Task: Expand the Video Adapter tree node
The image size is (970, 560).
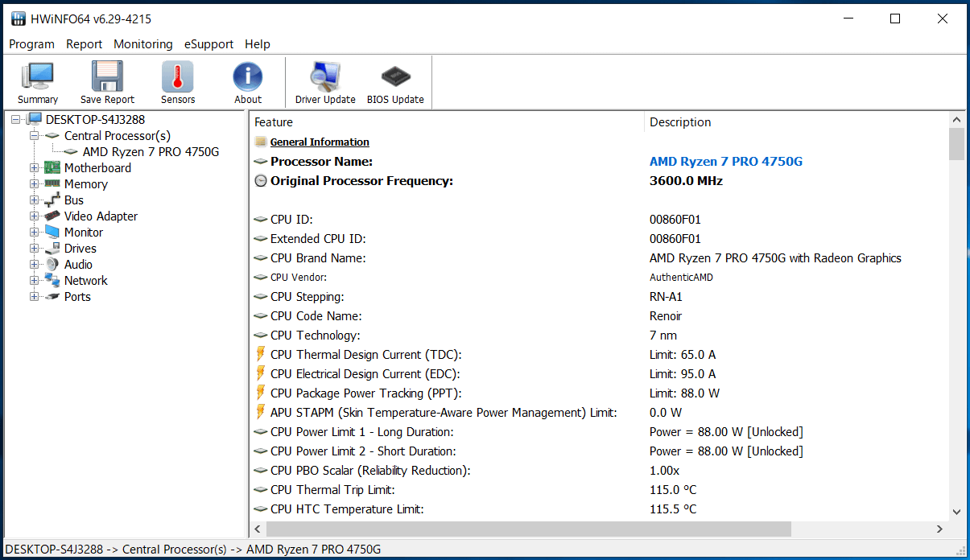Action: 34,216
